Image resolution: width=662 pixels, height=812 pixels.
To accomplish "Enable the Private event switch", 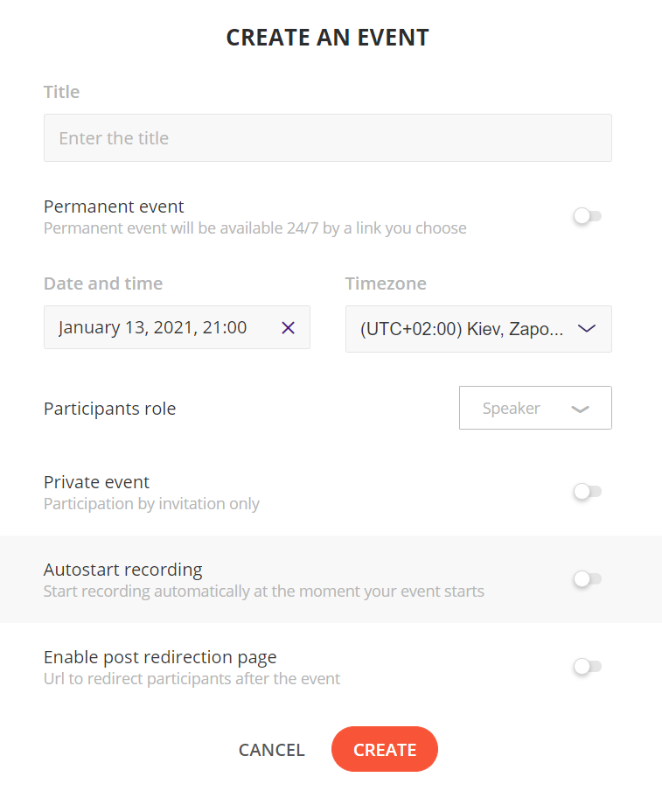I will (x=587, y=491).
